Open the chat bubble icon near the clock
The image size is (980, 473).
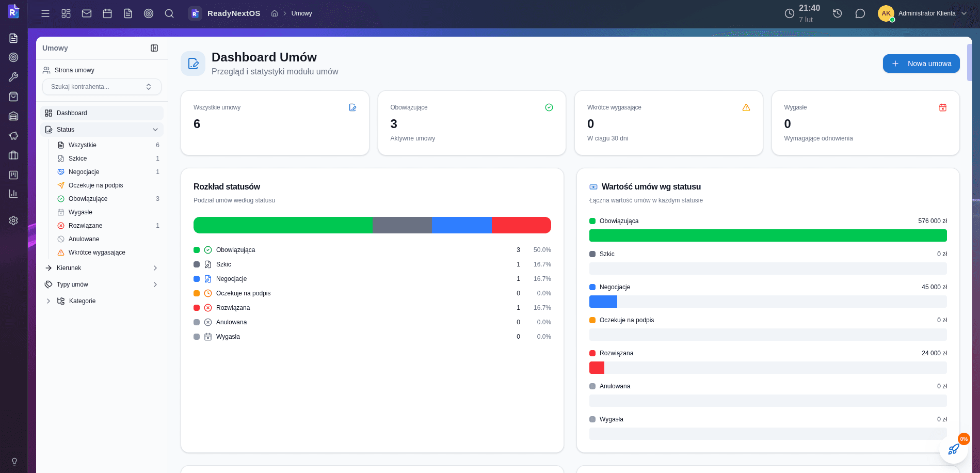point(860,13)
